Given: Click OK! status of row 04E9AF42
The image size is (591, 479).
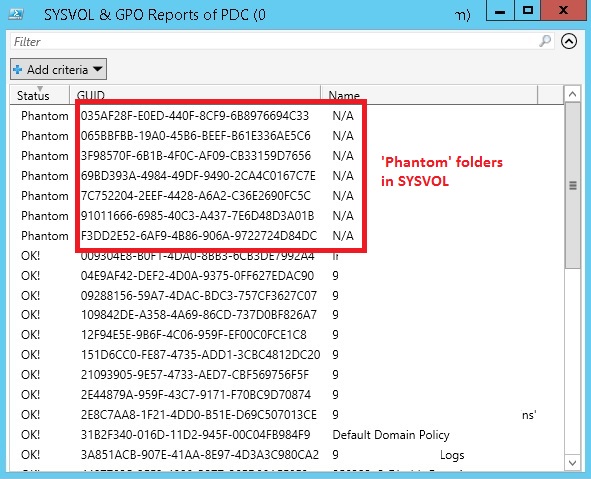Looking at the screenshot, I should pos(31,275).
